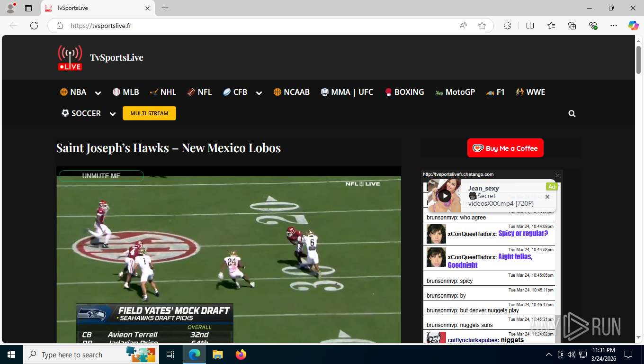Image resolution: width=644 pixels, height=364 pixels.
Task: Open the F1 category
Action: (495, 92)
